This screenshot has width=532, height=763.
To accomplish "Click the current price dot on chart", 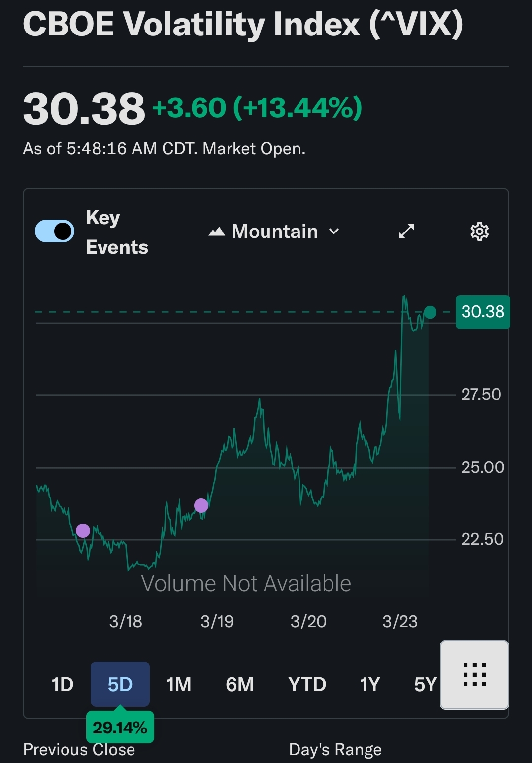I will 430,312.
